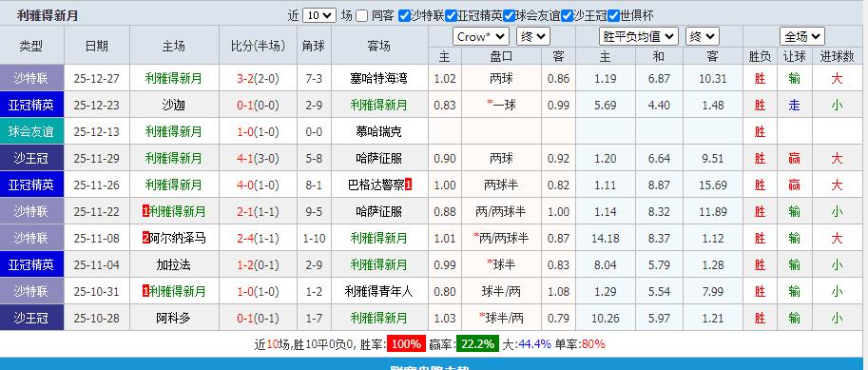Click the 盘口 column header
This screenshot has height=370, width=868.
coord(501,56)
